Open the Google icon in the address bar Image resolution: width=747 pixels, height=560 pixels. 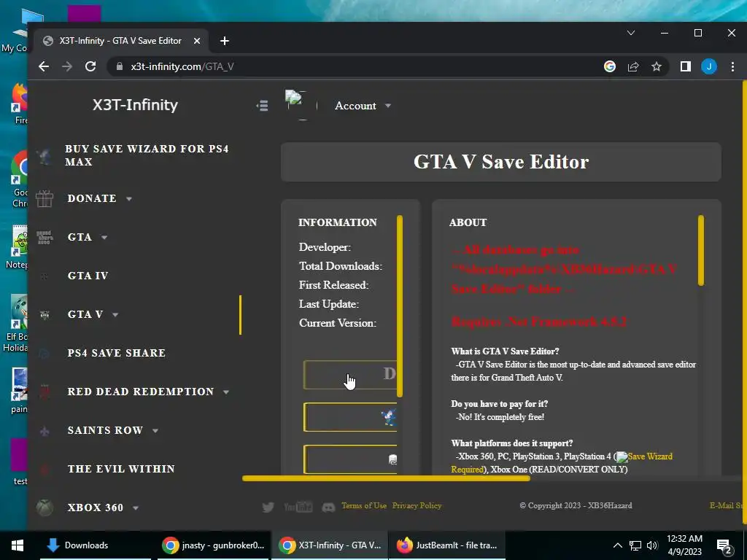click(x=610, y=66)
